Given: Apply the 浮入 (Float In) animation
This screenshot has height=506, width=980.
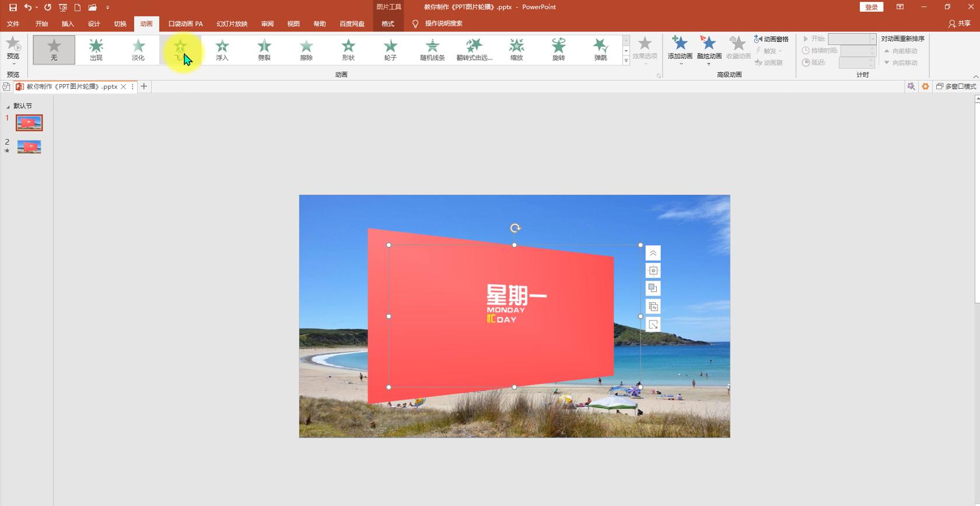Looking at the screenshot, I should point(222,49).
